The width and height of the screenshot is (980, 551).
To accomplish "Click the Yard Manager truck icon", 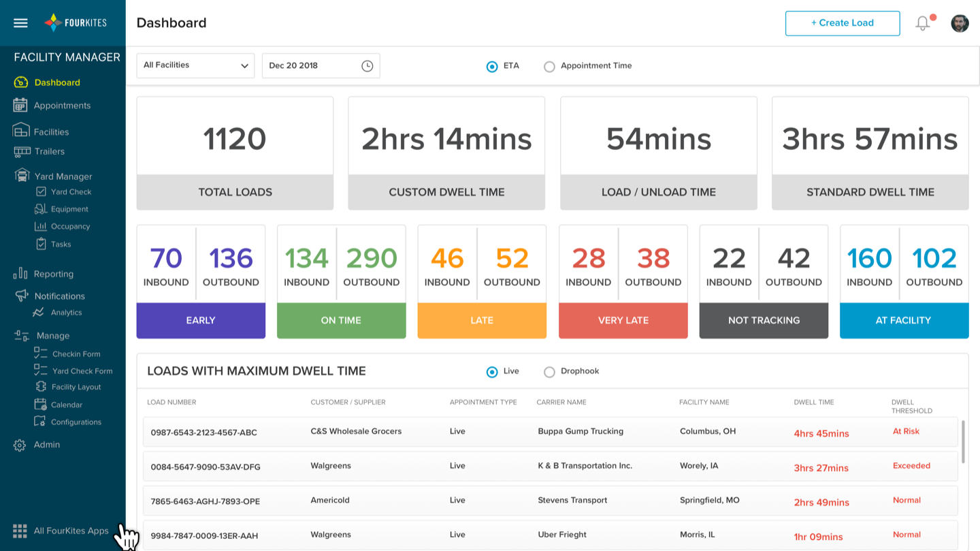I will pos(22,176).
